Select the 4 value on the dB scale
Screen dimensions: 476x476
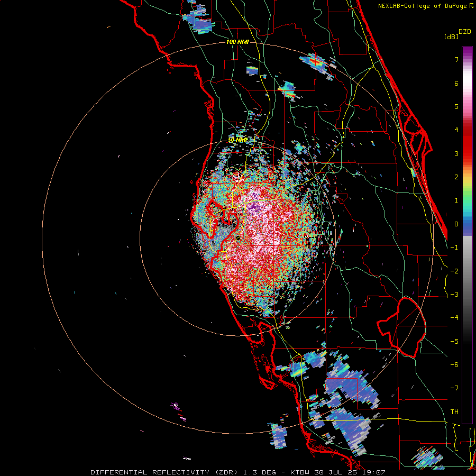point(456,130)
